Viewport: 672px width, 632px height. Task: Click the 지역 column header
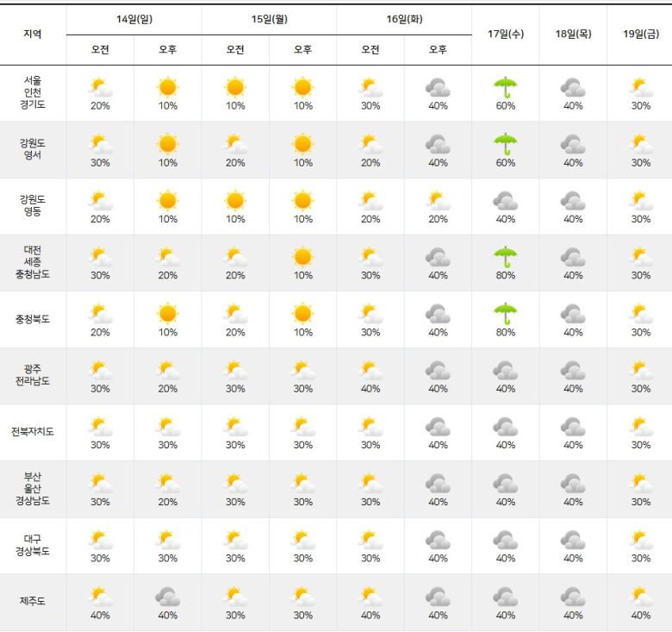click(33, 34)
